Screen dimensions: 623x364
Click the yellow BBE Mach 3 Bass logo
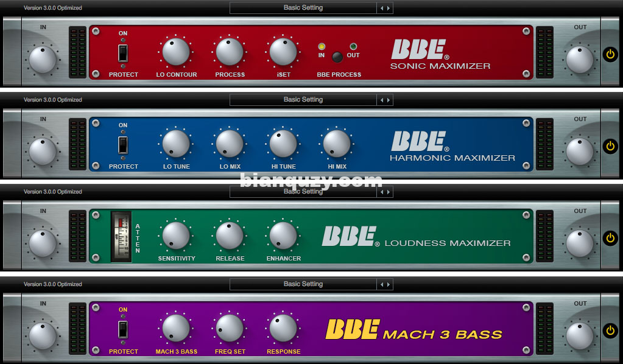tap(414, 329)
